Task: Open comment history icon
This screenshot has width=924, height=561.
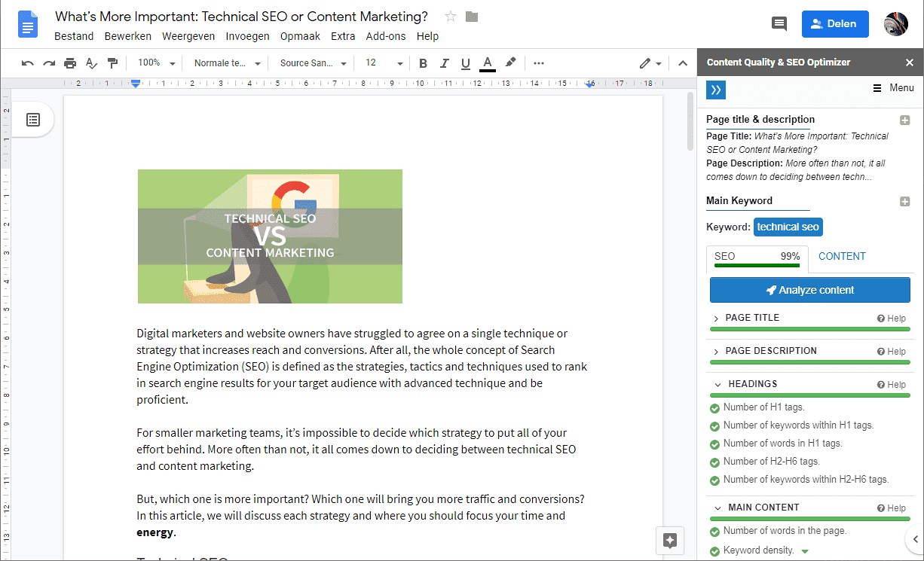Action: (x=779, y=24)
